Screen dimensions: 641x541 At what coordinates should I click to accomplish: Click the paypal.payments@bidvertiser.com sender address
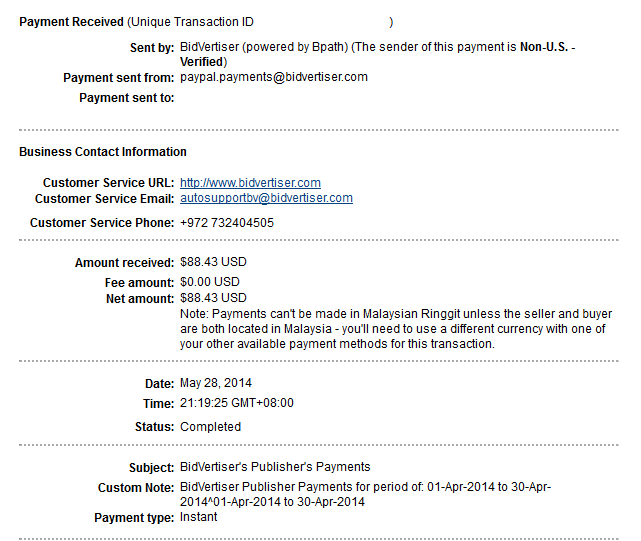(274, 77)
